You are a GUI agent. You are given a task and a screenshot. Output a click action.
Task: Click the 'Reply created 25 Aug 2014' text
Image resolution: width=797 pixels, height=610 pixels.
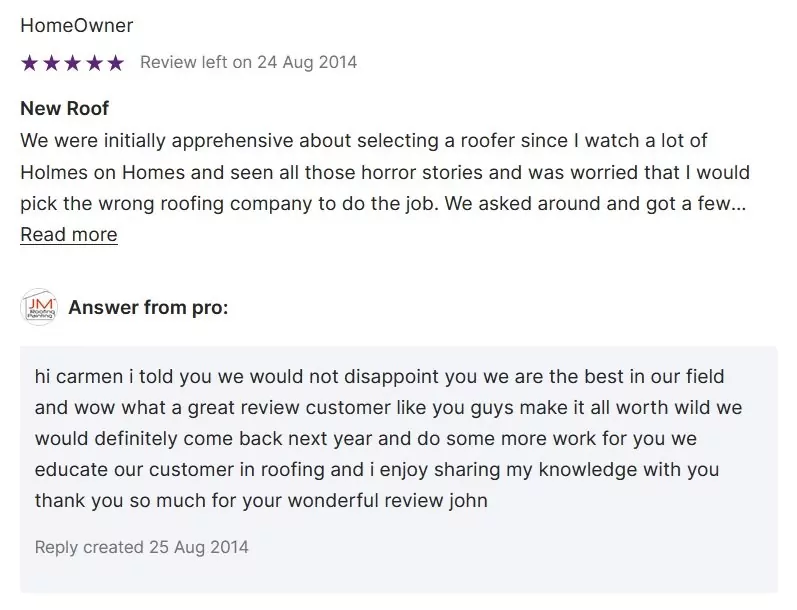pyautogui.click(x=142, y=547)
